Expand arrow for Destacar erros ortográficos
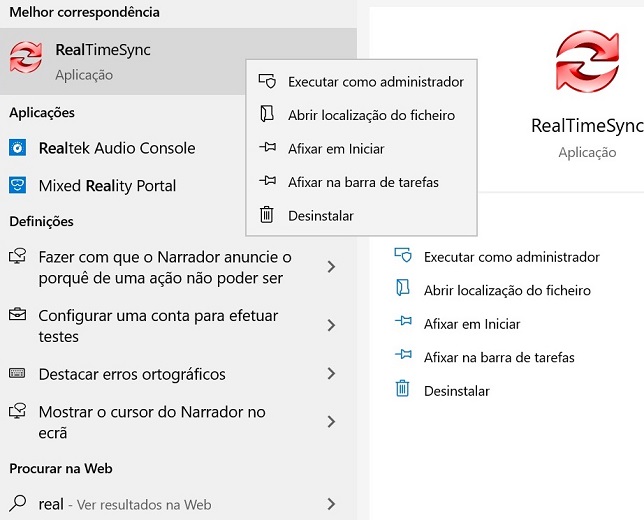The height and width of the screenshot is (520, 644). pos(331,373)
